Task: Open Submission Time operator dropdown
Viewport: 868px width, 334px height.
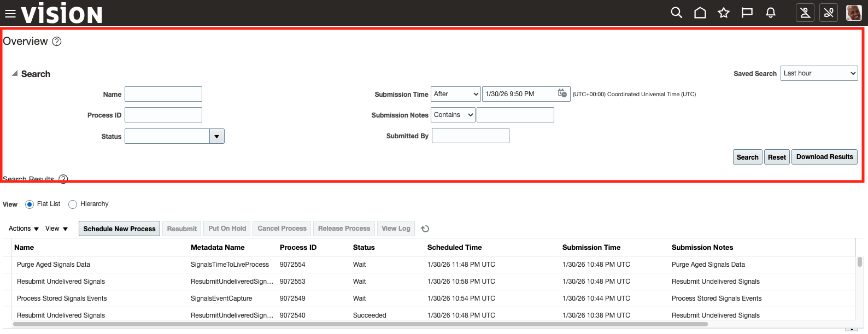Action: click(456, 94)
